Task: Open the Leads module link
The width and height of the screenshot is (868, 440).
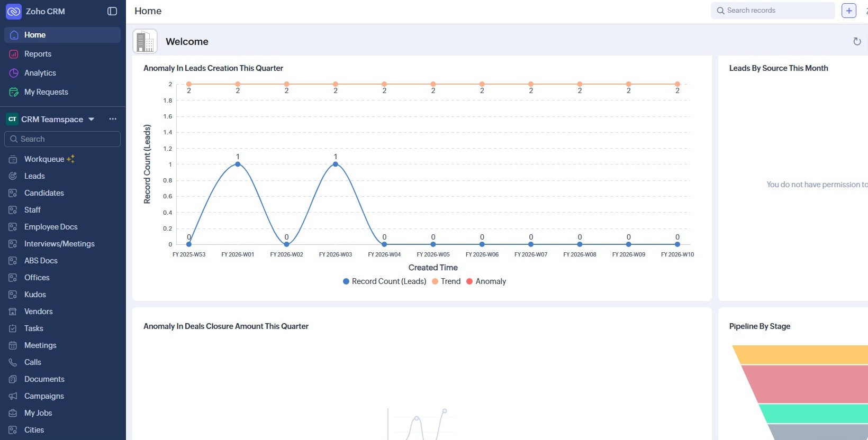Action: coord(34,176)
